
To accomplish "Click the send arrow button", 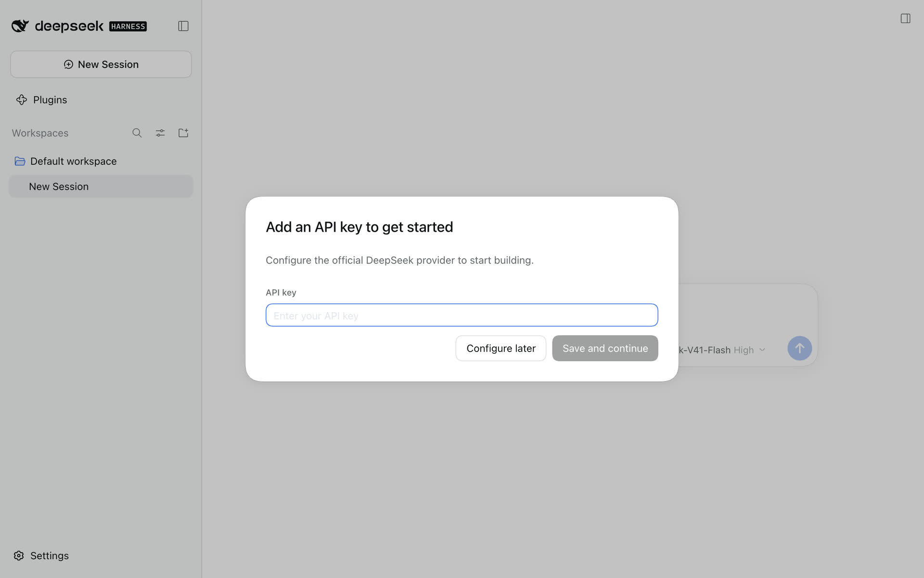I will click(x=799, y=348).
